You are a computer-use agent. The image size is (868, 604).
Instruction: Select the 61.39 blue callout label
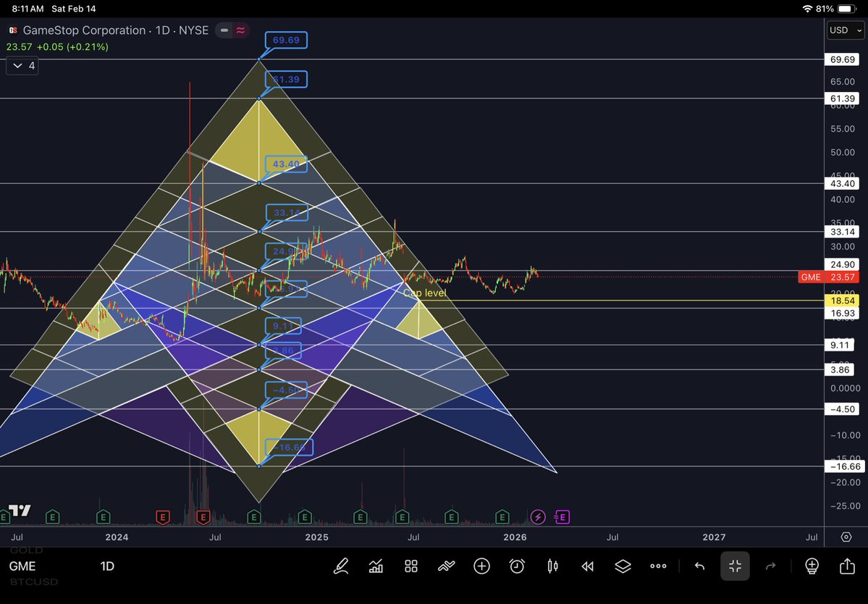(x=286, y=79)
